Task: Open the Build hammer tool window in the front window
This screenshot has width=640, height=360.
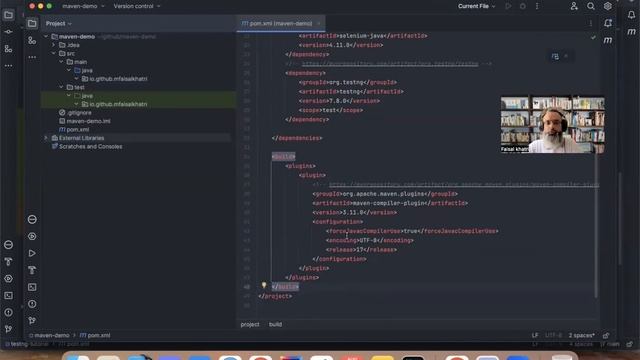Action: point(32,270)
